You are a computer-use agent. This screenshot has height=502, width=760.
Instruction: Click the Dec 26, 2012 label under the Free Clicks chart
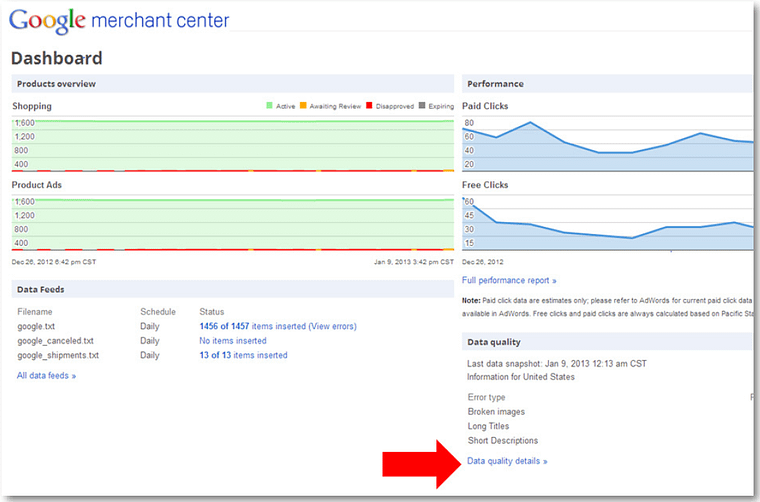coord(482,262)
